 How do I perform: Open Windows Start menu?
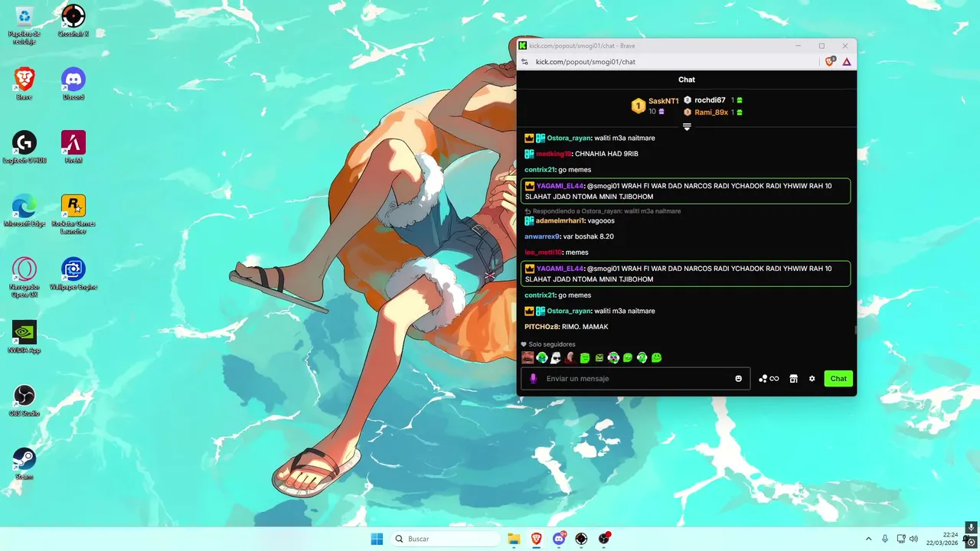pos(377,539)
